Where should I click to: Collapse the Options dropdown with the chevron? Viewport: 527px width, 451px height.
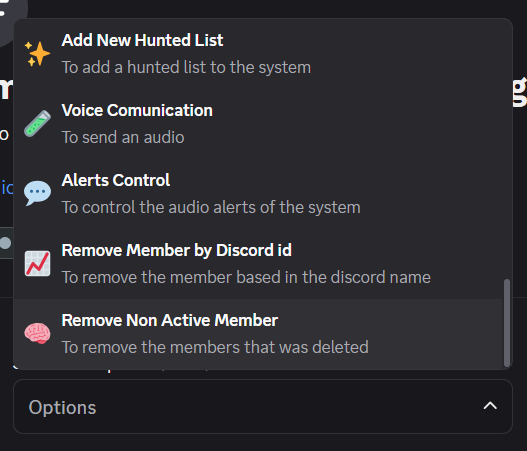(490, 406)
